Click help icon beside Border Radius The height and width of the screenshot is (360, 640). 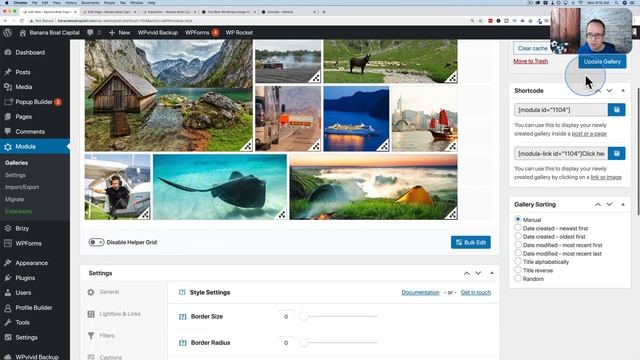[x=182, y=343]
